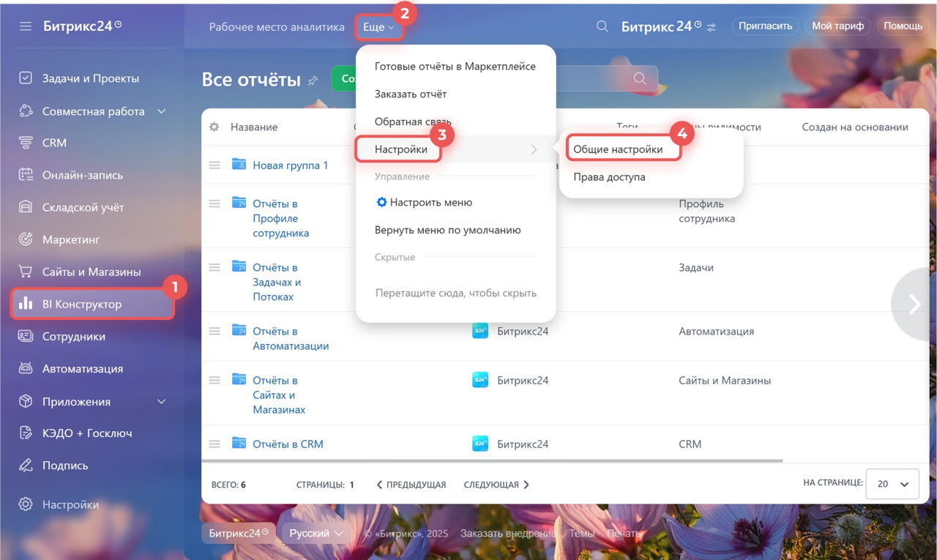Viewport: 937px width, 560px height.
Task: Open Темы footer link
Action: tap(582, 534)
